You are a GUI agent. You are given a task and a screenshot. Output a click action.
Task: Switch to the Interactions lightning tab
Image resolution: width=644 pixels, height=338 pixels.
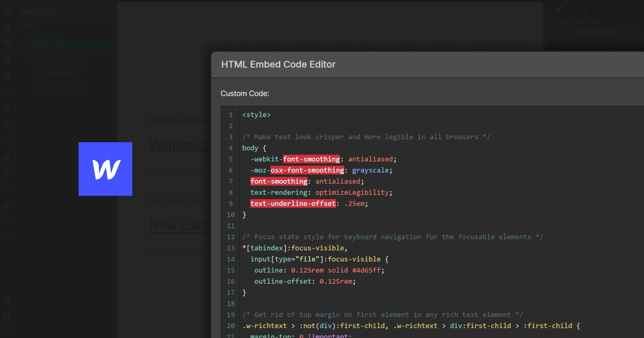pyautogui.click(x=632, y=9)
